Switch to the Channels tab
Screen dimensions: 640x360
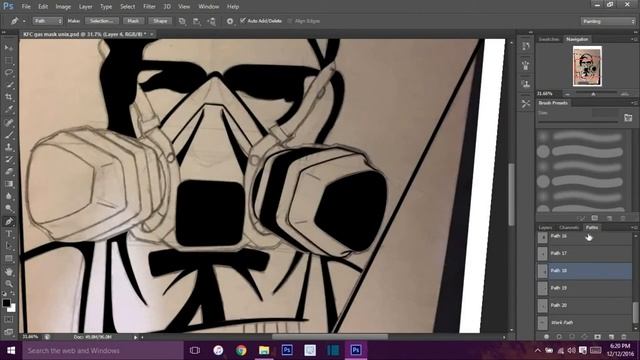click(569, 227)
